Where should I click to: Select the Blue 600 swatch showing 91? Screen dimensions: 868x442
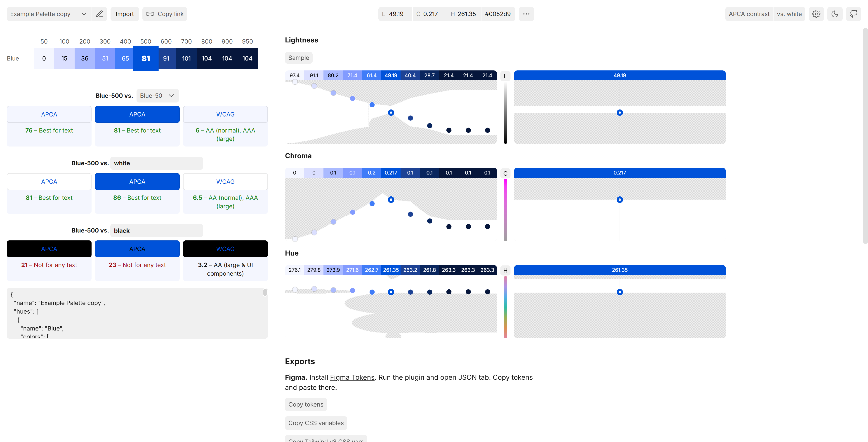tap(166, 58)
